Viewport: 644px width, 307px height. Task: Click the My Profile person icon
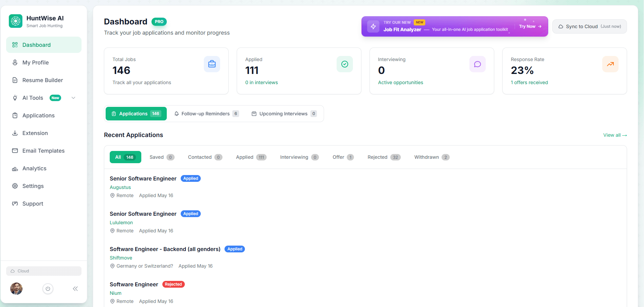tap(15, 62)
